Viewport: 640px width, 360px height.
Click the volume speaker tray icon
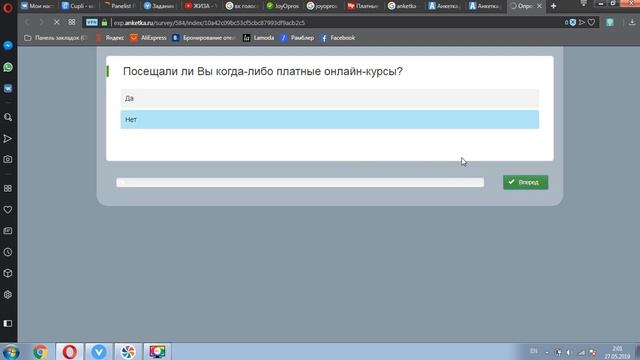click(x=569, y=352)
